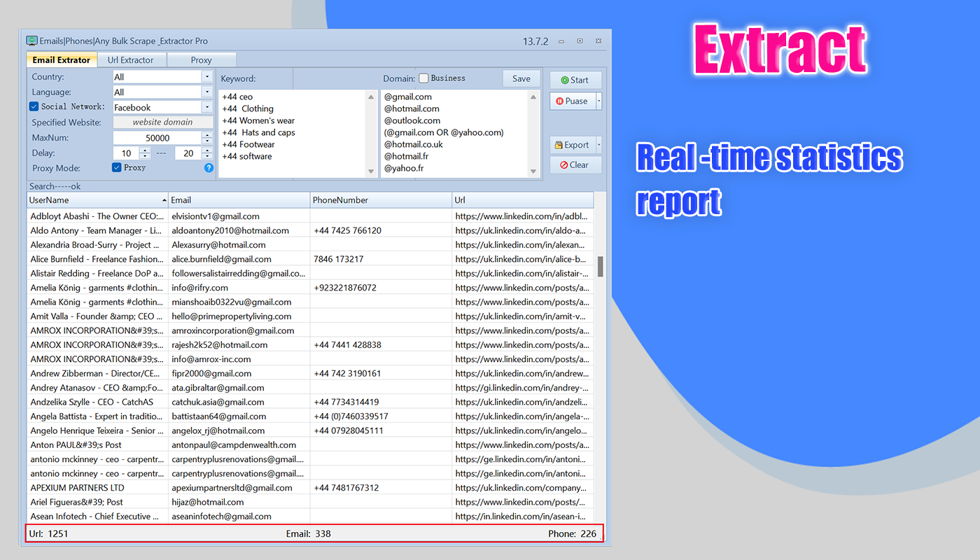Click phone +923221876072

(345, 288)
